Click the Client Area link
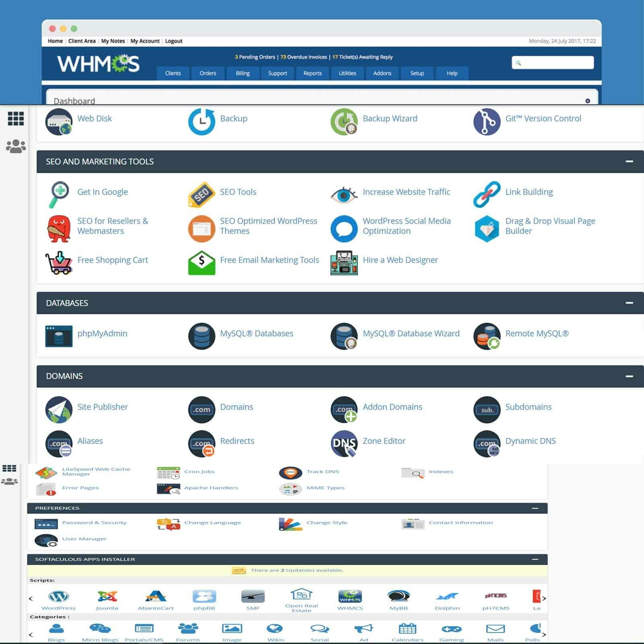 click(82, 41)
